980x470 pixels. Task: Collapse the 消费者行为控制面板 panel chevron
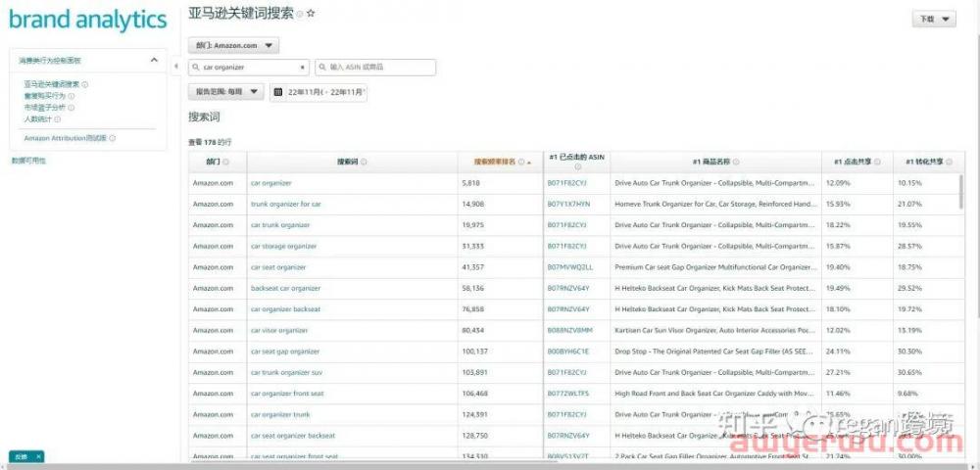click(155, 60)
